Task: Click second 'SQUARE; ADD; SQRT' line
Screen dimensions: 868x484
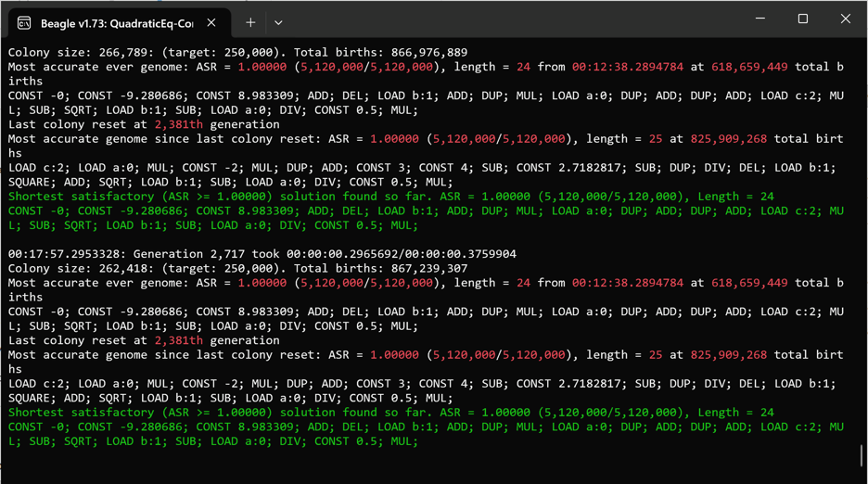Action: pyautogui.click(x=230, y=398)
